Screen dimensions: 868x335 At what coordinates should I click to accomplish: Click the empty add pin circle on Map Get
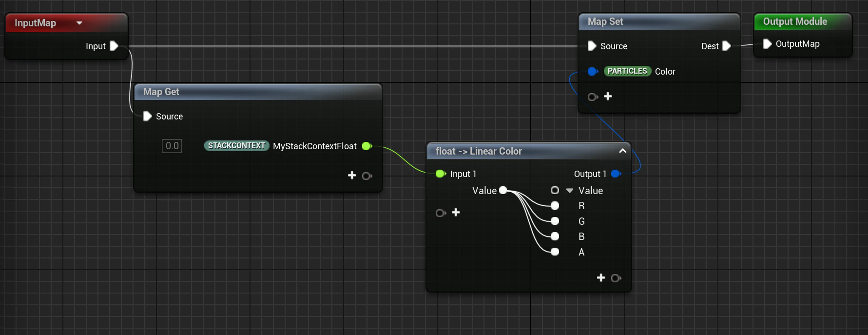[367, 176]
